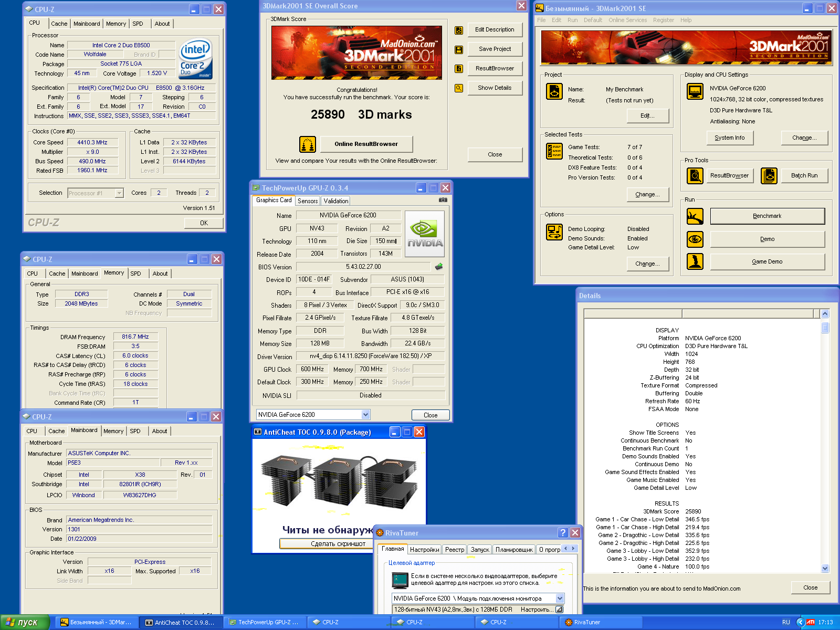Click the Batch Run button
Screen dimensions: 840x630
click(x=804, y=175)
